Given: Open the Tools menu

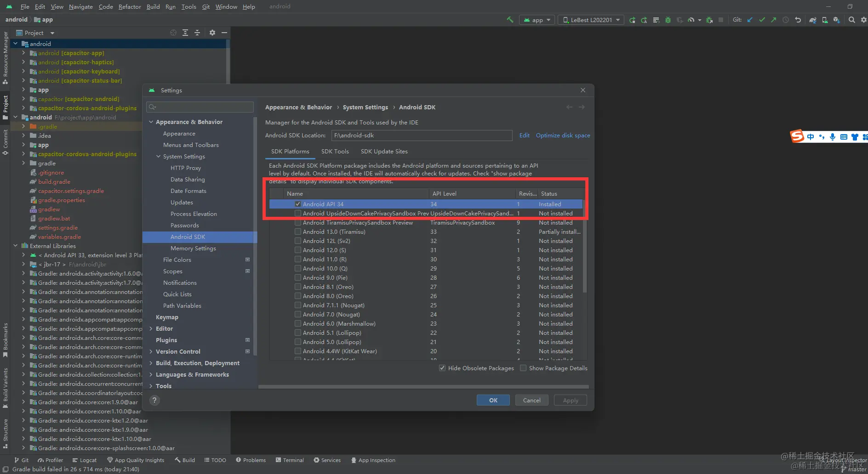Looking at the screenshot, I should [x=188, y=6].
